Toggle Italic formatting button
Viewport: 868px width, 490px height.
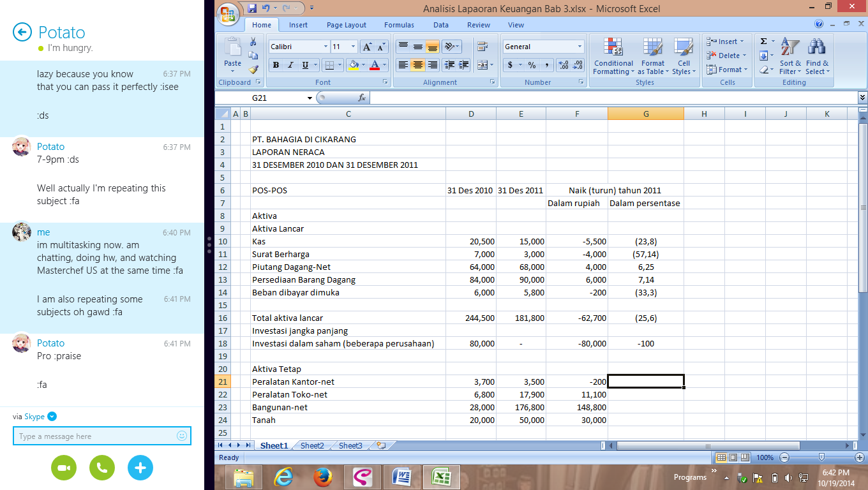pyautogui.click(x=290, y=65)
